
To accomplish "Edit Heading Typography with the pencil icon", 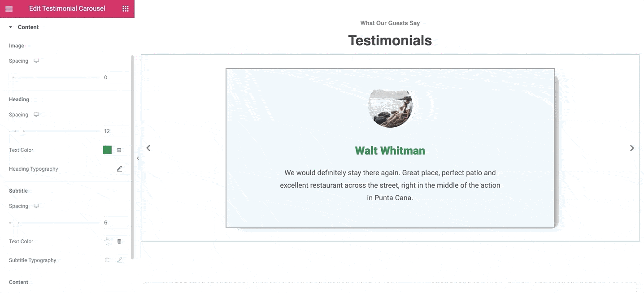I will [119, 169].
